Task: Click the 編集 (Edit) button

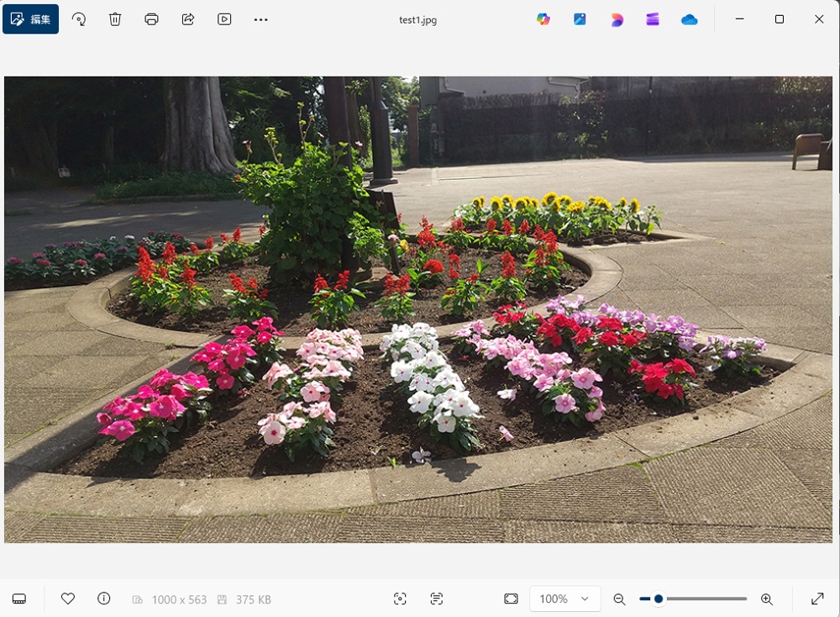Action: click(30, 18)
